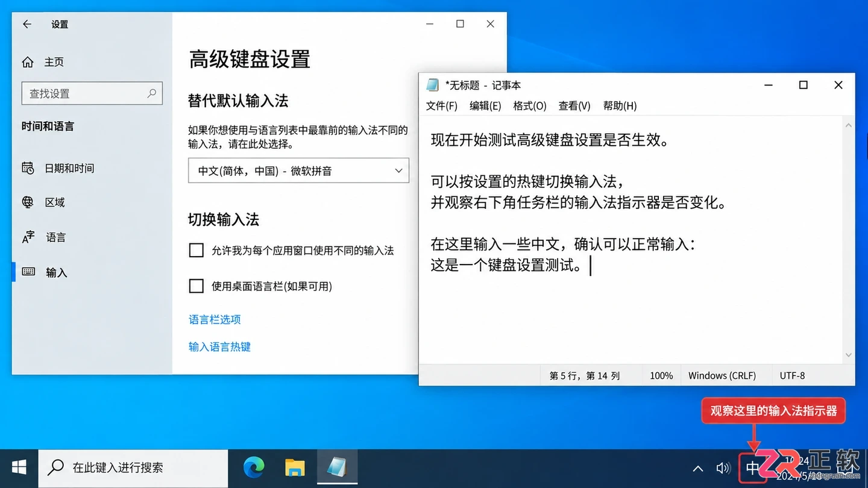Viewport: 868px width, 488px height.
Task: Open the Windows Start menu
Action: 19,468
